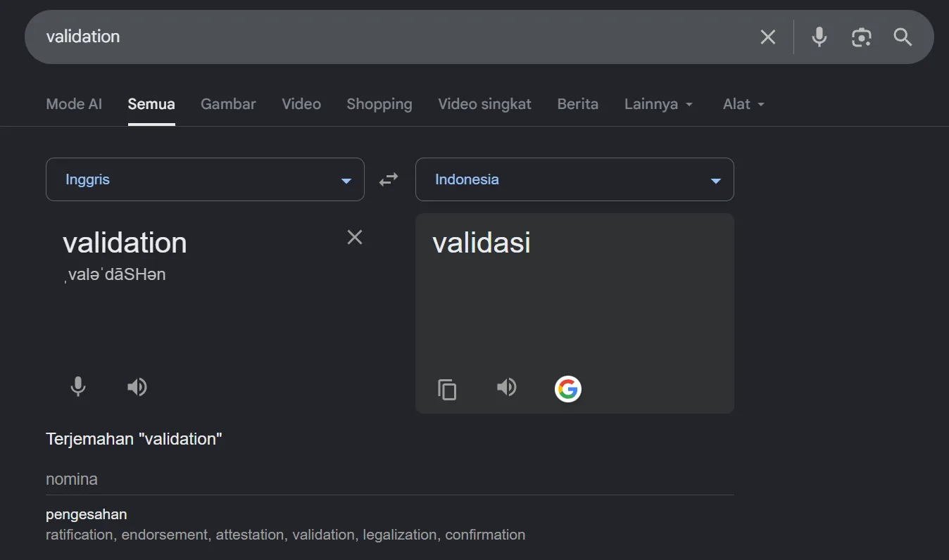Open search by image camera icon
Image resolution: width=949 pixels, height=560 pixels.
[x=861, y=37]
